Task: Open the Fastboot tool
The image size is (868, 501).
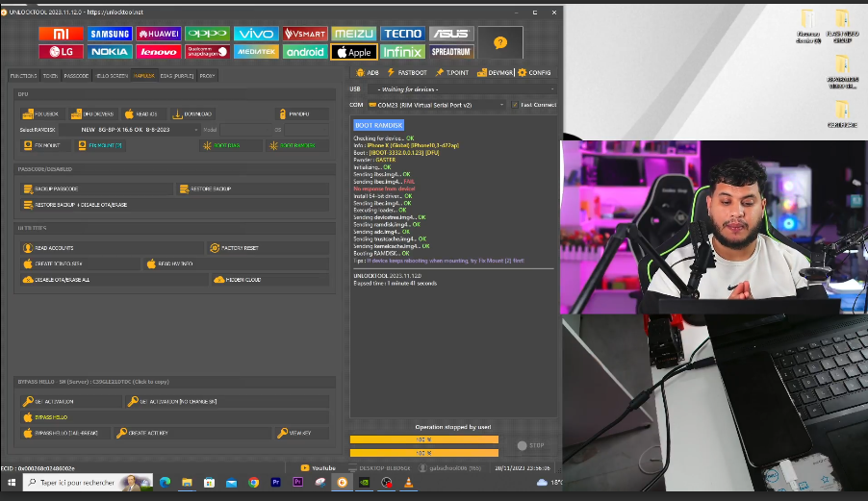Action: pos(407,72)
